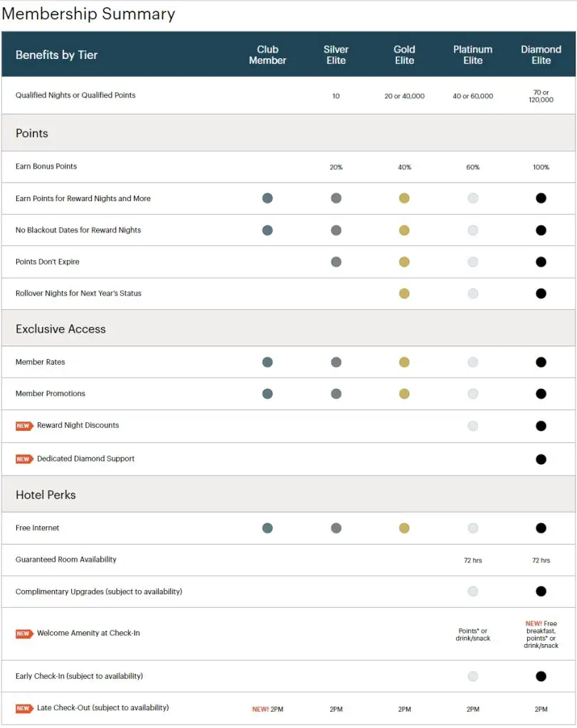Image resolution: width=577 pixels, height=728 pixels.
Task: Click the NEW badge beside Welcome Amenity at Check-In
Action: point(24,633)
